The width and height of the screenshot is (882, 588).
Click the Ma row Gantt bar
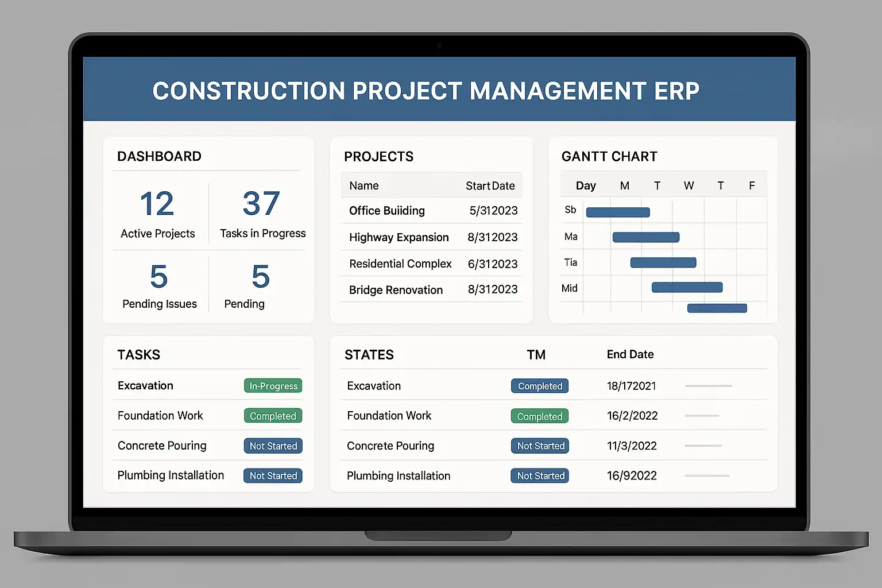tap(646, 237)
